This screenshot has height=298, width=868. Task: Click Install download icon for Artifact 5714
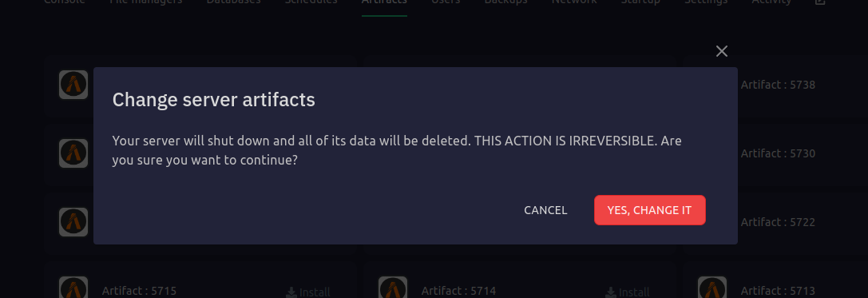pos(611,292)
